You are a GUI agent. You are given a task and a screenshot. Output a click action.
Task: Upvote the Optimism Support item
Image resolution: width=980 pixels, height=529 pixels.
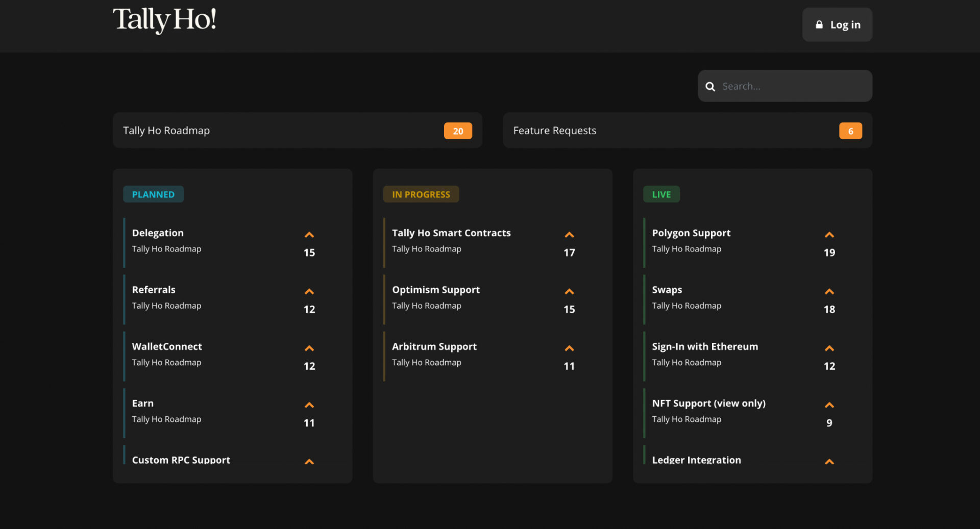click(x=569, y=291)
